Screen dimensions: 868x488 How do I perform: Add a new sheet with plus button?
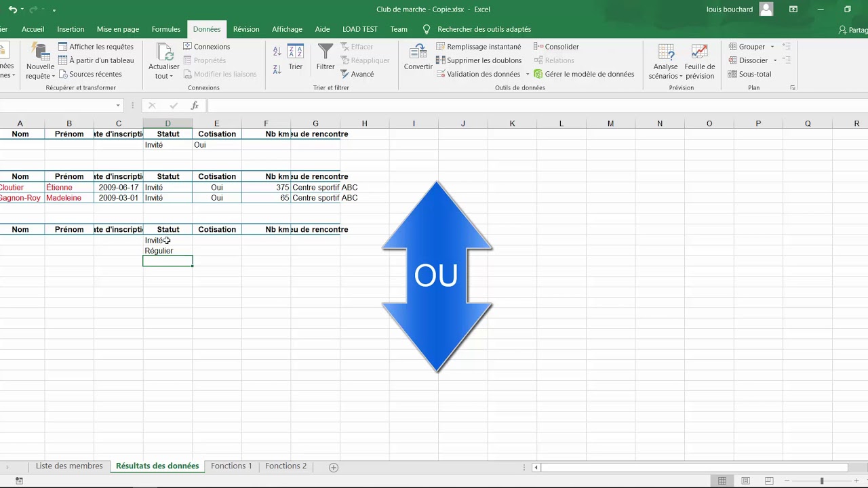click(x=334, y=467)
